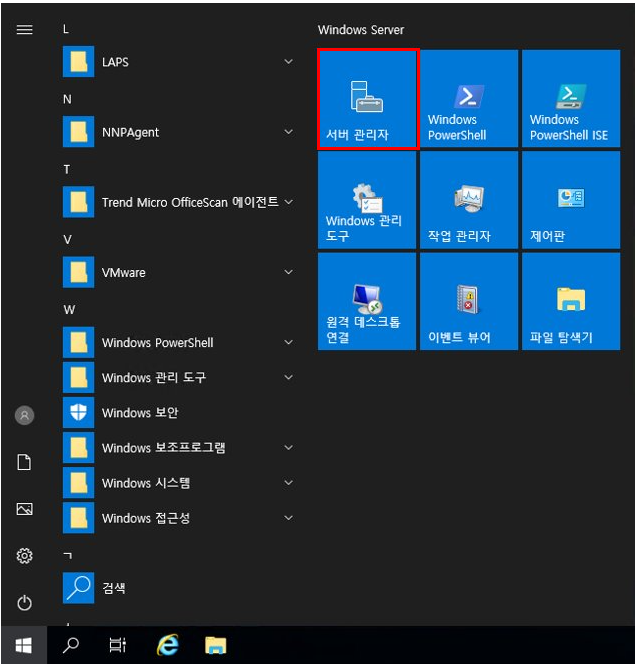Image resolution: width=638 pixels, height=667 pixels.
Task: Expand the NNPAgent folder chevron
Action: [x=289, y=132]
